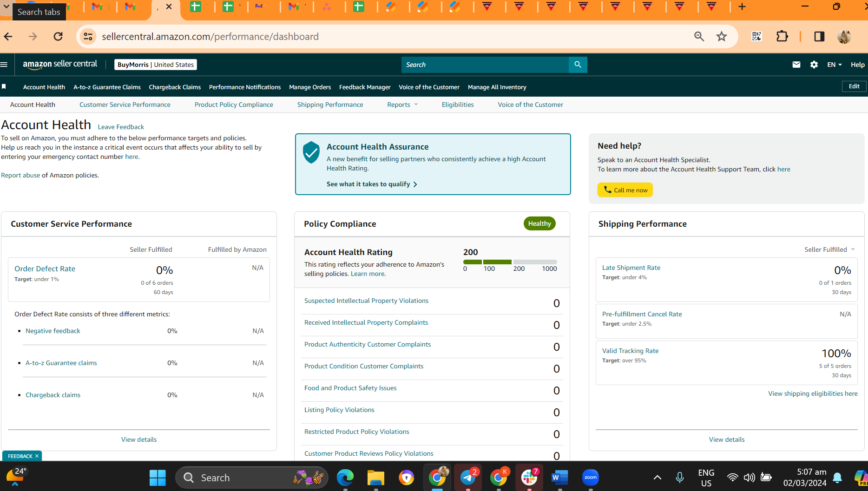The height and width of the screenshot is (491, 868).
Task: Open Microsoft Edge from the taskbar
Action: (345, 478)
